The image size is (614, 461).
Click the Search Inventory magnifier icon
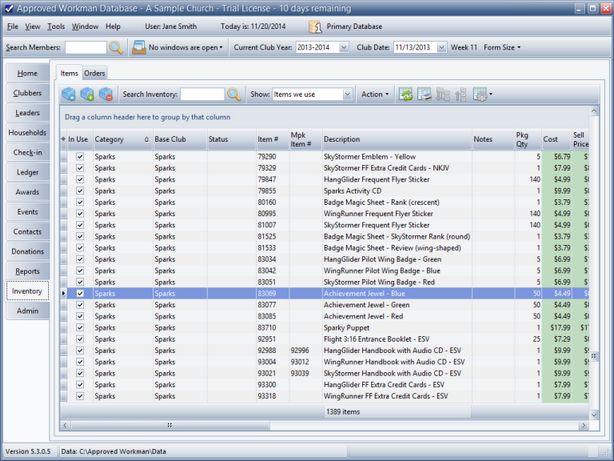tap(234, 94)
